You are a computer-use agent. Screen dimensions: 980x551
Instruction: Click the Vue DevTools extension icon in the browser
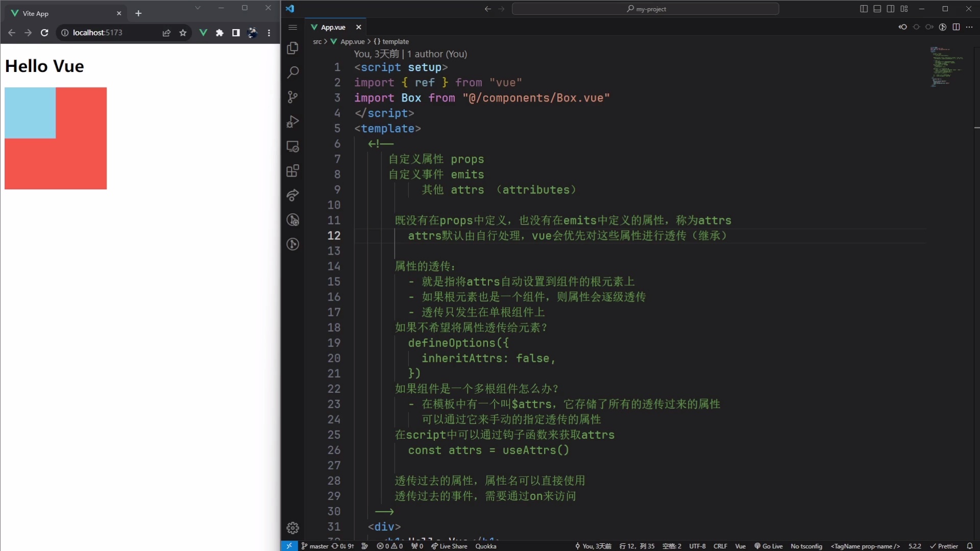coord(204,32)
